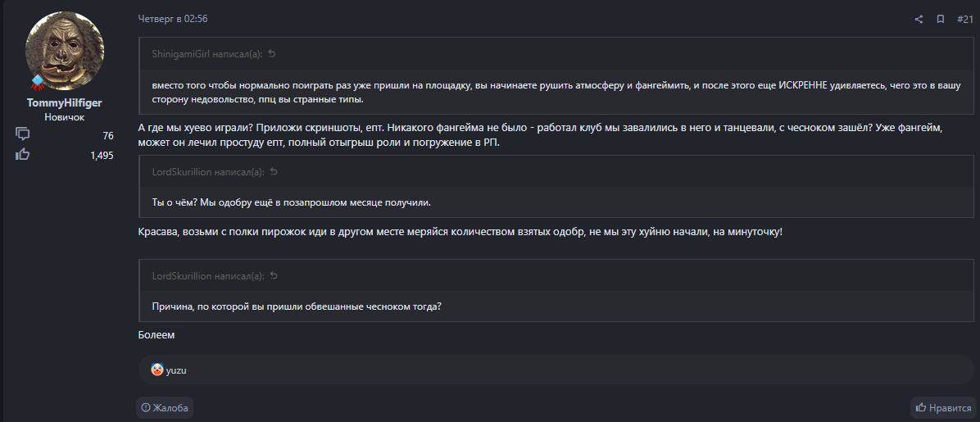Click 'LordSkurillion написал(а)' above 'Ты о чём?'
980x422 pixels.
(207, 172)
